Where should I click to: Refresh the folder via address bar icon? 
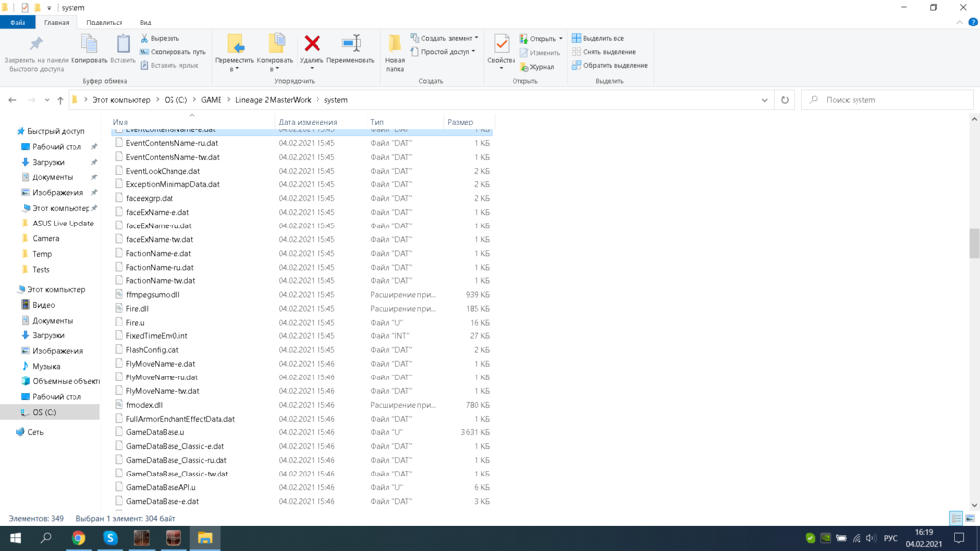pyautogui.click(x=784, y=100)
